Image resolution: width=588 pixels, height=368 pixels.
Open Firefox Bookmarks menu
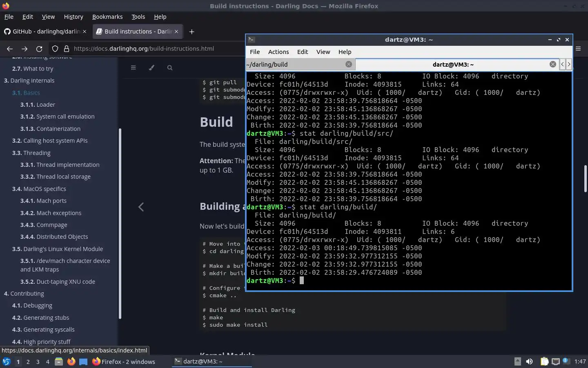click(107, 17)
